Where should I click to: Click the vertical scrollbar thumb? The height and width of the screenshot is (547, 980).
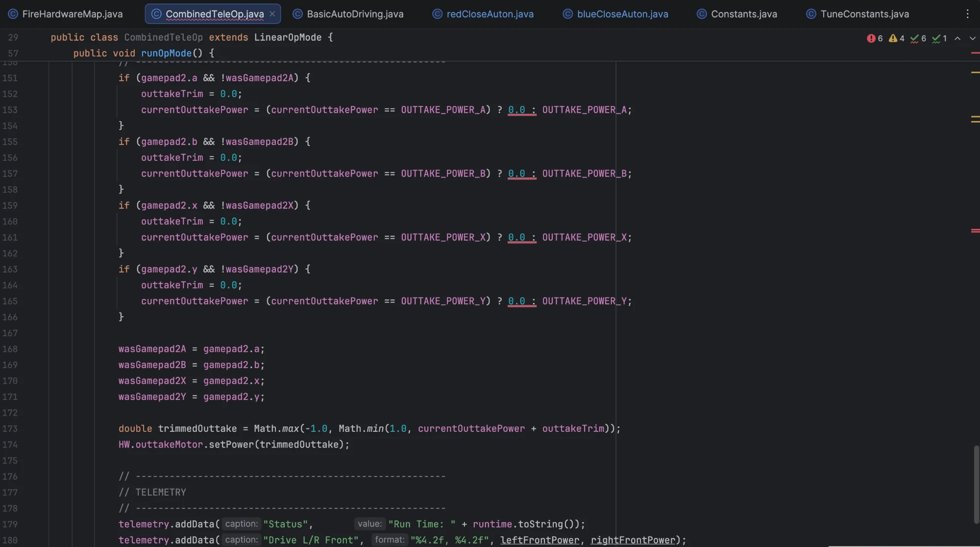point(976,485)
